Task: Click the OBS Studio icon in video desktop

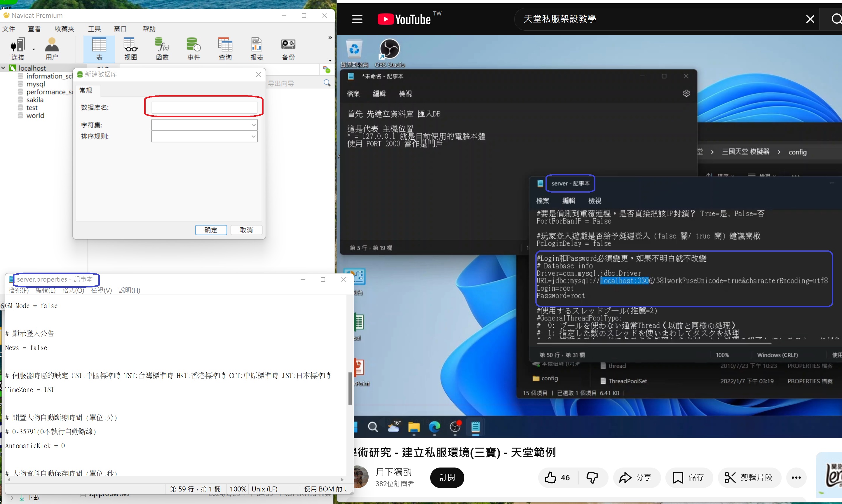Action: [390, 53]
